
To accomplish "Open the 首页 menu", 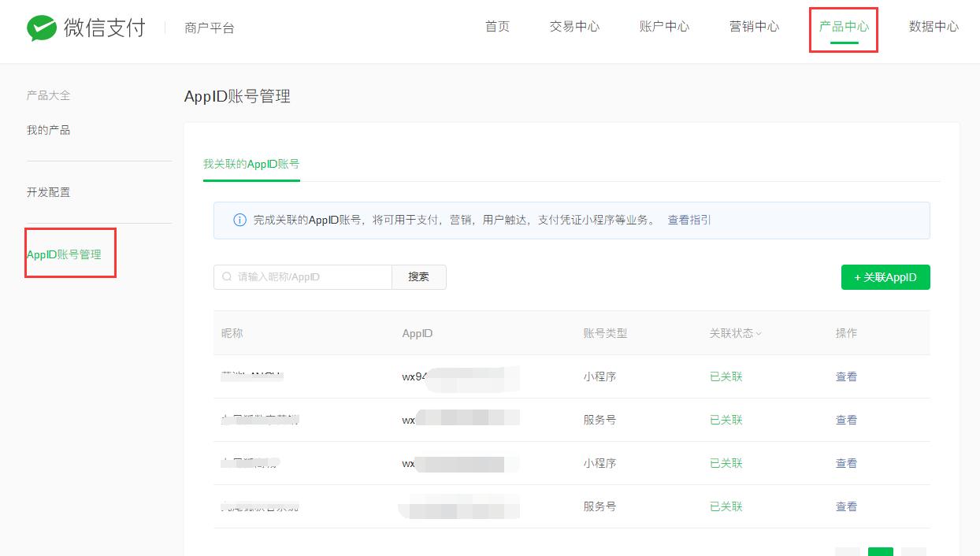I will coord(497,27).
